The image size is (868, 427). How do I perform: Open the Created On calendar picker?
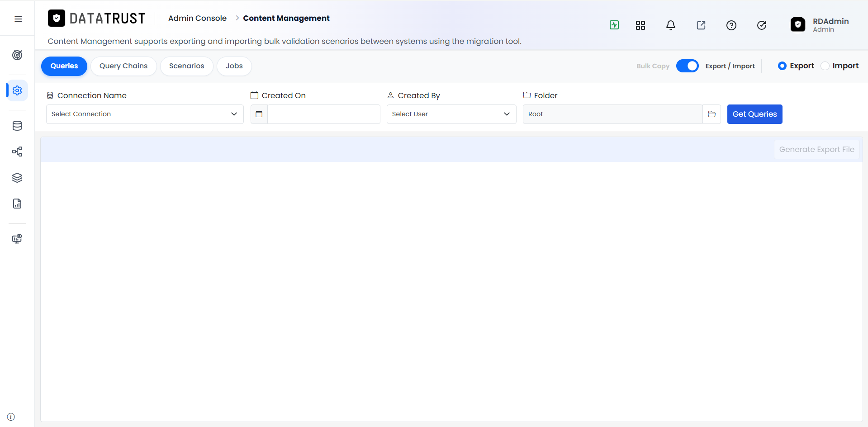pos(259,114)
